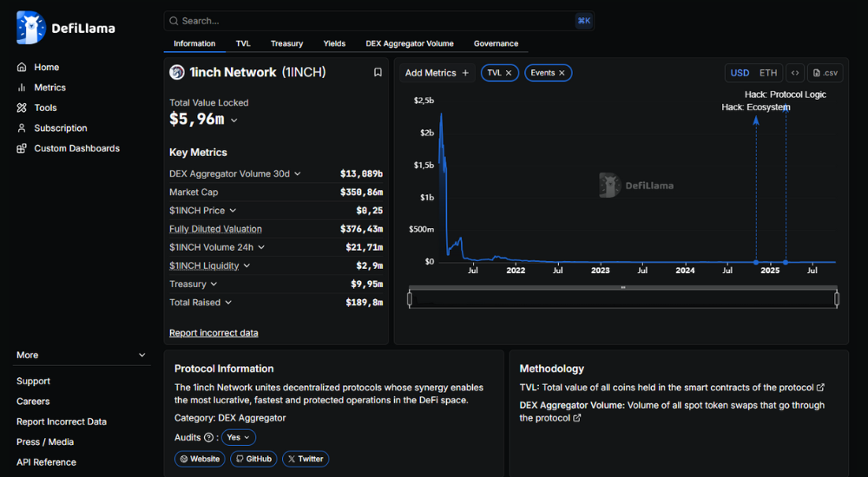This screenshot has width=868, height=477.
Task: Remove the Events metric chip
Action: pyautogui.click(x=562, y=73)
